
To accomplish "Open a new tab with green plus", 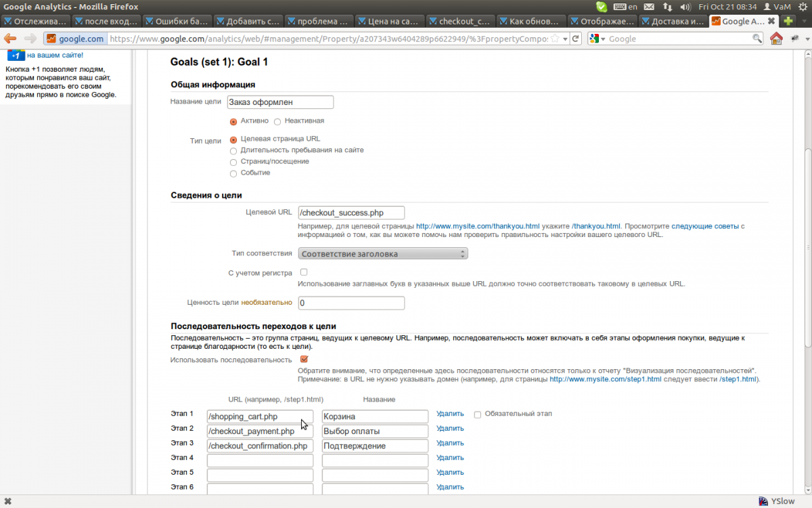I will click(x=788, y=21).
